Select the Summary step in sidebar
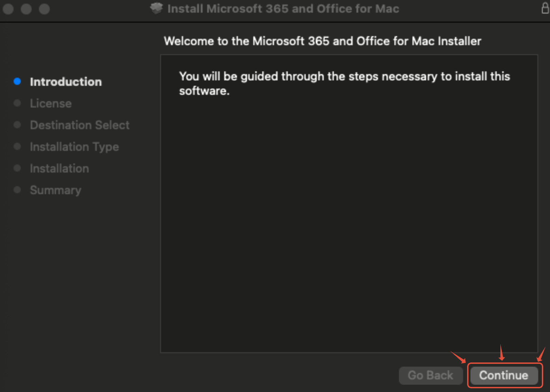 coord(56,190)
